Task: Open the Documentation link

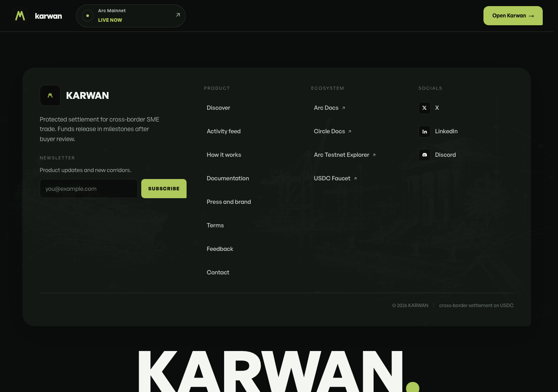Action: coord(228,179)
